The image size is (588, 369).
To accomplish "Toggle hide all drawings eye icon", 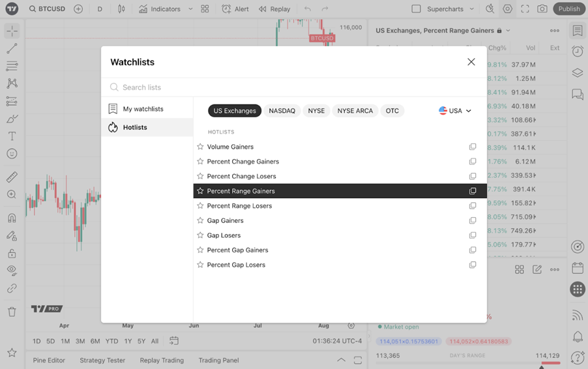I will click(x=12, y=271).
